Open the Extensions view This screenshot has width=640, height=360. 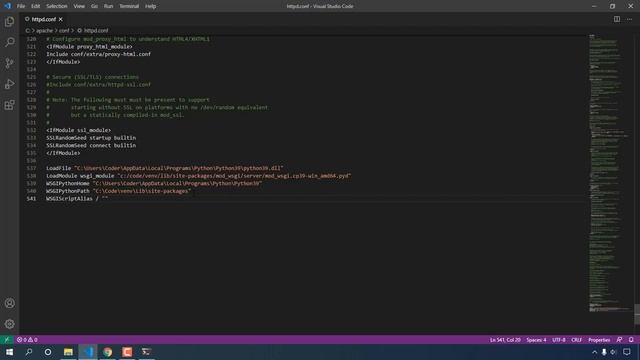(x=9, y=105)
